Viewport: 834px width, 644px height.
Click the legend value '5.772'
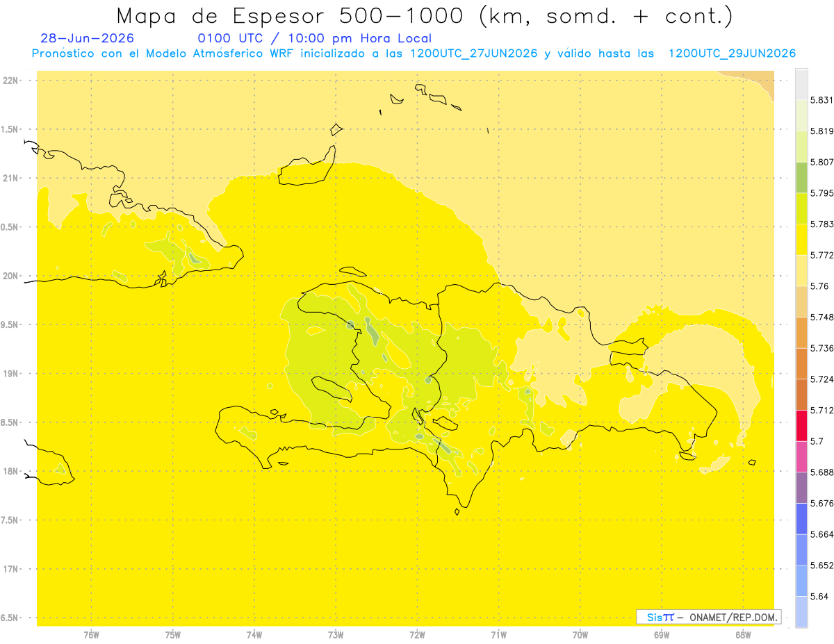[822, 256]
